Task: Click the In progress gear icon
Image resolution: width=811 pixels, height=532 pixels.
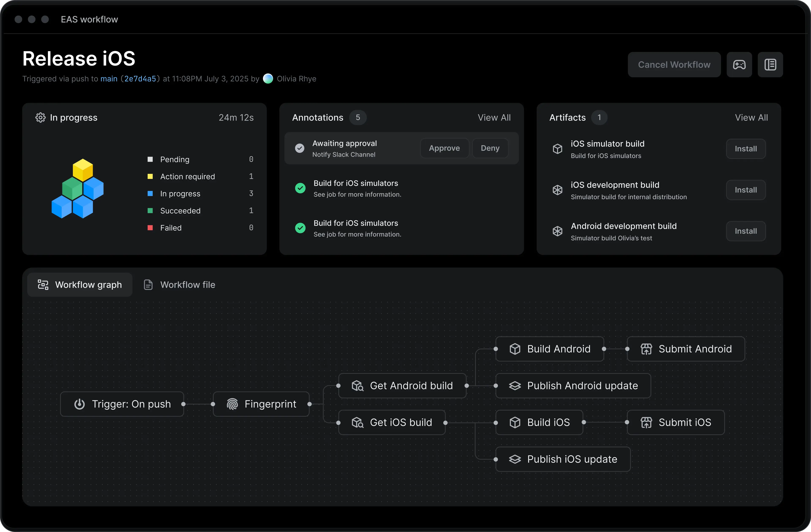Action: coord(41,118)
